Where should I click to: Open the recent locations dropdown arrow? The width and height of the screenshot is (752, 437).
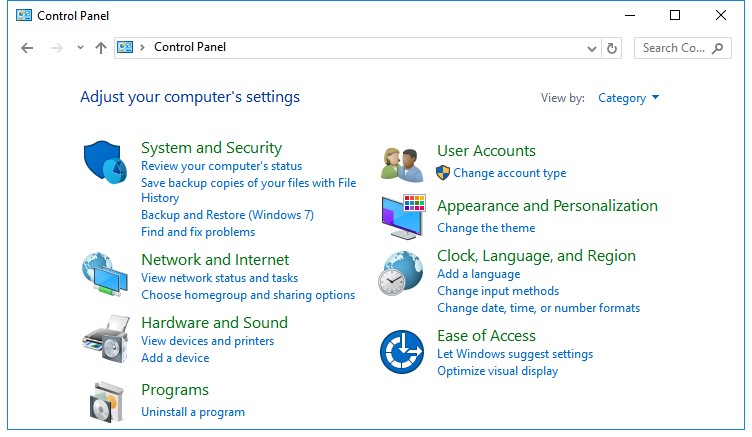point(80,47)
